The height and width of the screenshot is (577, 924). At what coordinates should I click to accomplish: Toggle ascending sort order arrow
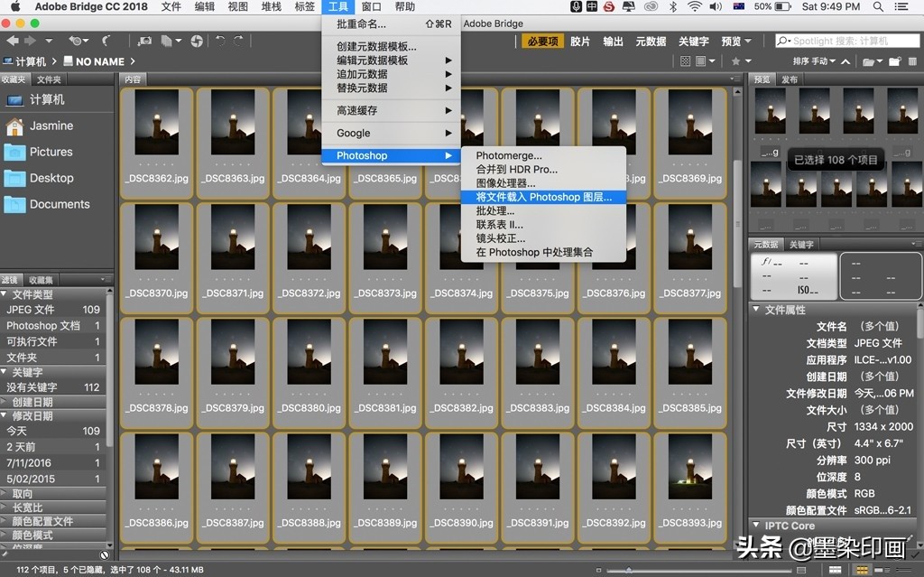pos(845,61)
